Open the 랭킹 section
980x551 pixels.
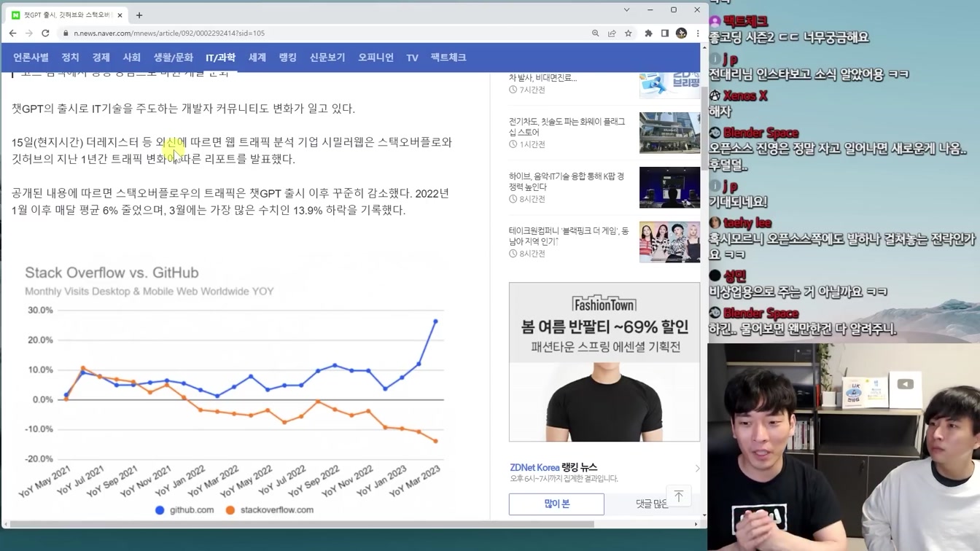(x=288, y=58)
